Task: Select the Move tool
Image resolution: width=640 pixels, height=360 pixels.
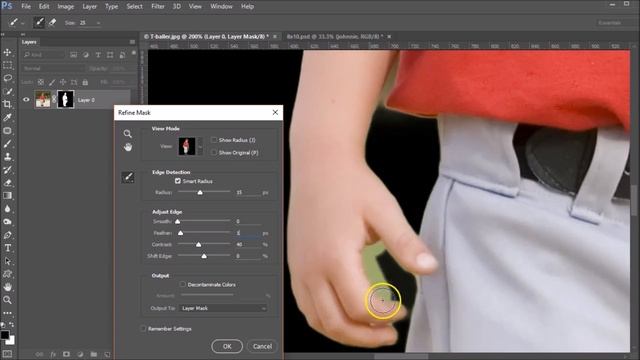Action: coord(7,52)
